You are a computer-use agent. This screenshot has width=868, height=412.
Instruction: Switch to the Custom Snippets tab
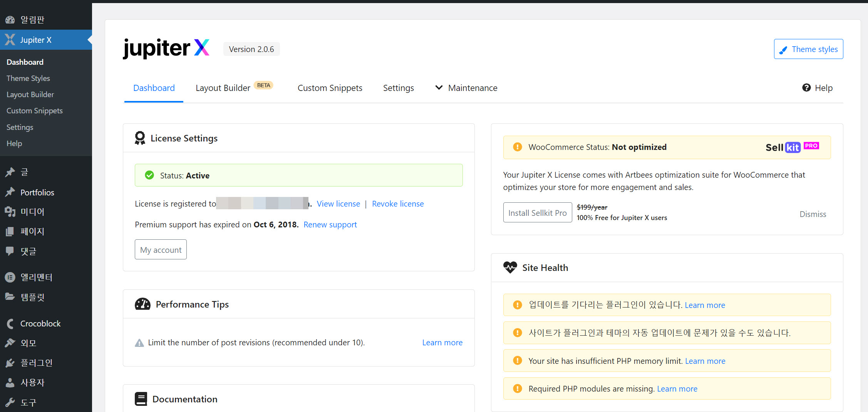[x=330, y=87]
